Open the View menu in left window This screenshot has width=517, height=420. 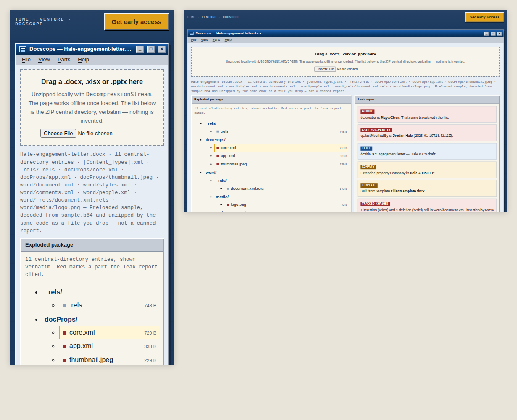(x=44, y=60)
